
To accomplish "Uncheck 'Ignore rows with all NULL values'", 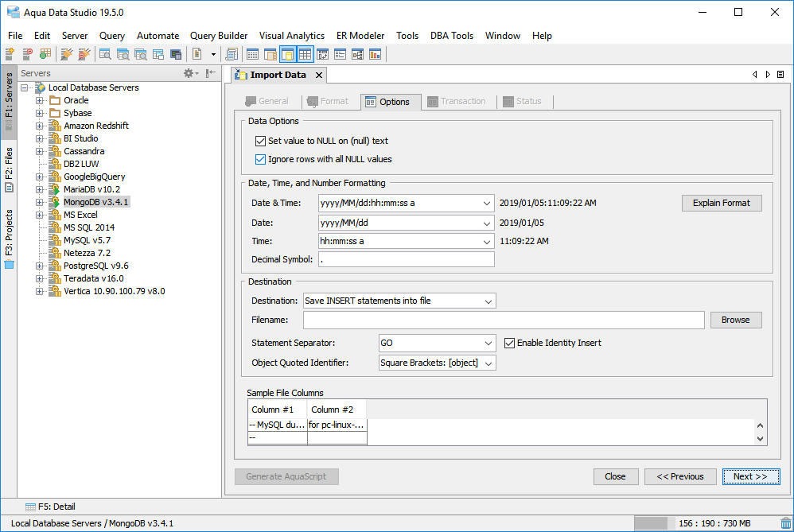I will pyautogui.click(x=260, y=160).
